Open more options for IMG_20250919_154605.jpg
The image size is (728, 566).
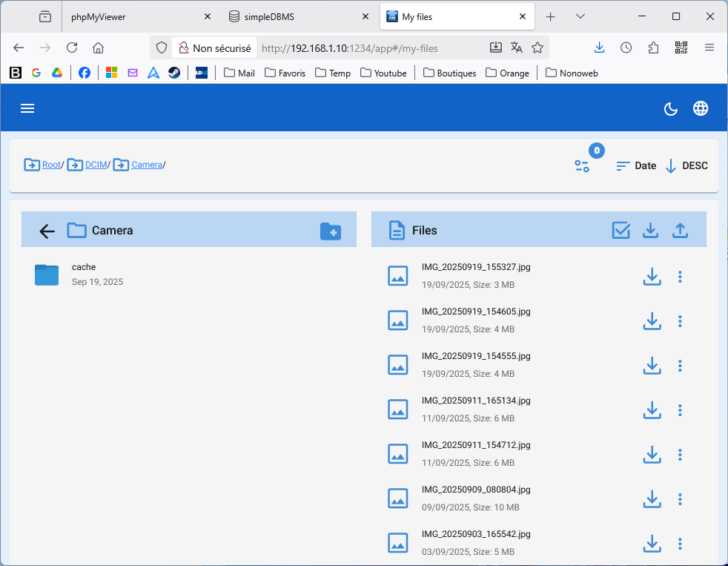(680, 321)
